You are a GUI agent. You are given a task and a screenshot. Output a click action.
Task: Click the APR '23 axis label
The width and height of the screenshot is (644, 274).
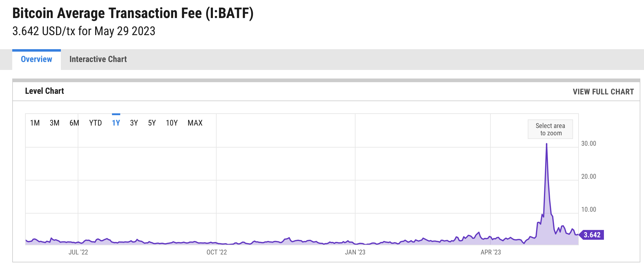click(491, 252)
